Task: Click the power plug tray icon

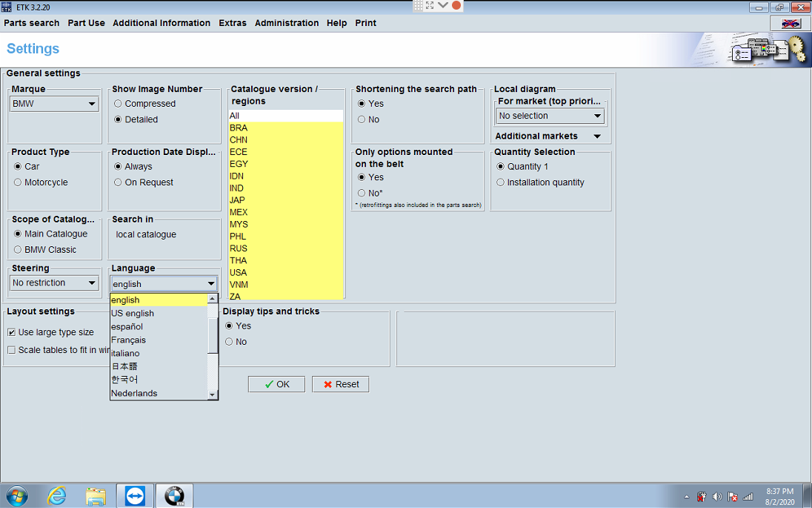Action: pyautogui.click(x=702, y=497)
